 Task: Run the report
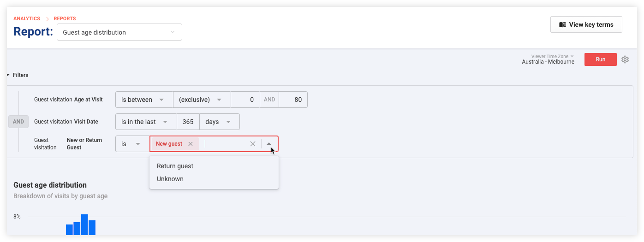click(601, 59)
